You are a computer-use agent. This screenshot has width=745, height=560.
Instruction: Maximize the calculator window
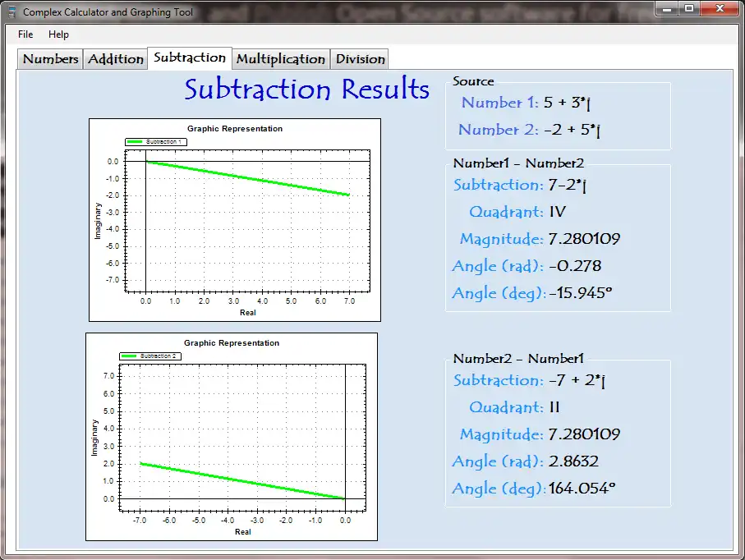(689, 8)
